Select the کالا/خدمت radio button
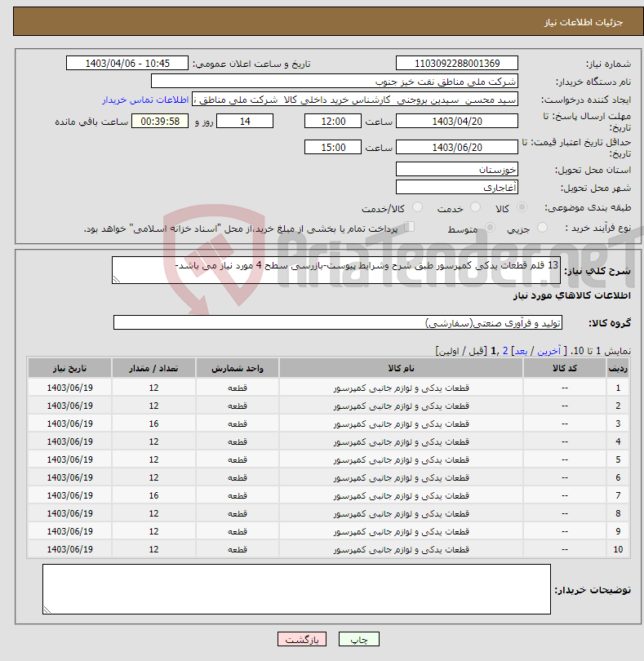This screenshot has width=644, height=661. (x=417, y=207)
